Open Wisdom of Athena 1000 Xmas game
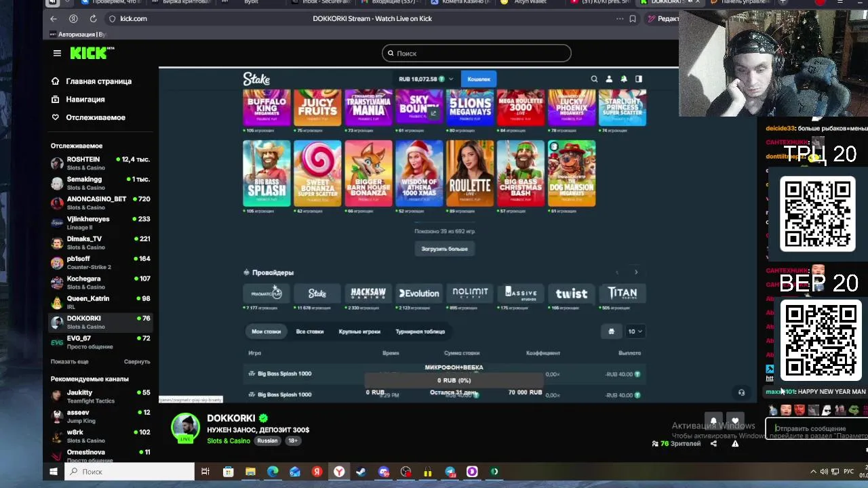The height and width of the screenshot is (488, 868). 419,173
